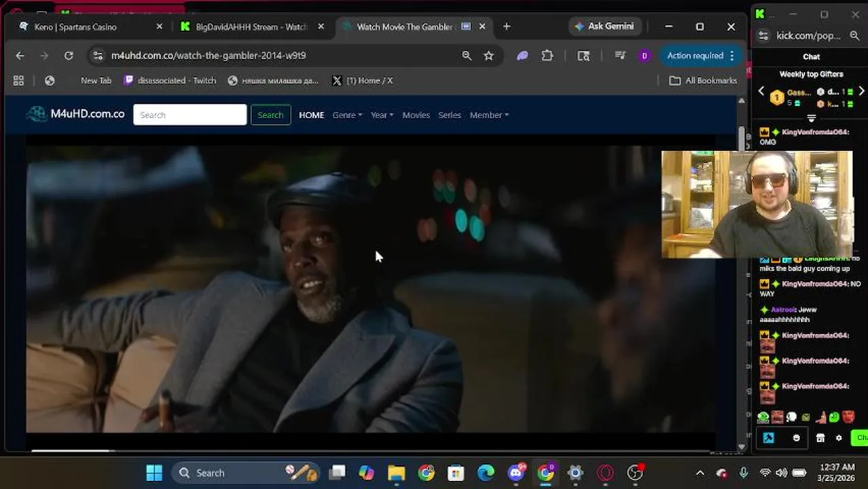Open the clock showing 12:37 AM
The width and height of the screenshot is (868, 489).
tap(836, 473)
